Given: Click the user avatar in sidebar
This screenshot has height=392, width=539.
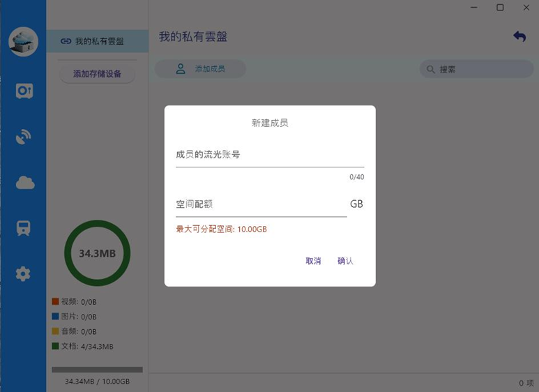Looking at the screenshot, I should (24, 42).
